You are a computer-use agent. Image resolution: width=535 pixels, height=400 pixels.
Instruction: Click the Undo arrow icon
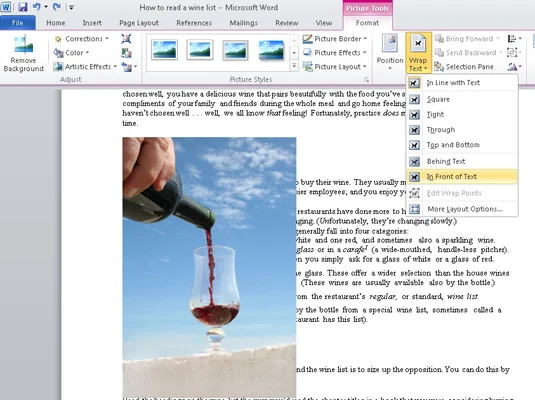pos(37,7)
